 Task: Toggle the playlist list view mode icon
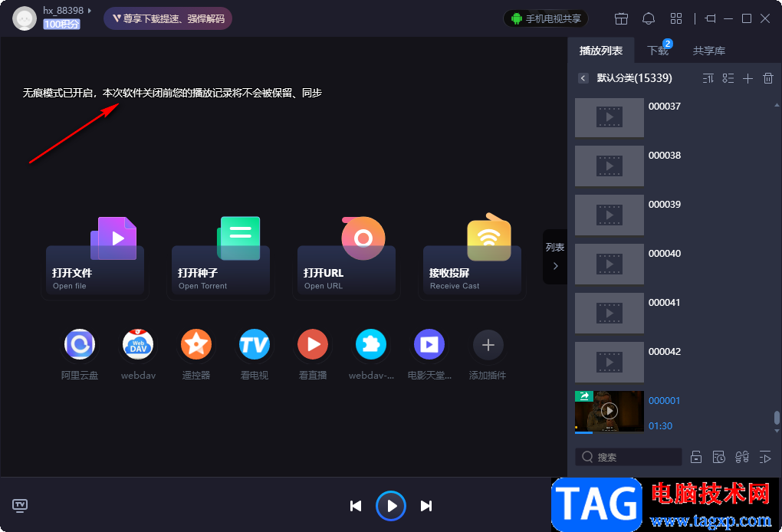pos(728,78)
